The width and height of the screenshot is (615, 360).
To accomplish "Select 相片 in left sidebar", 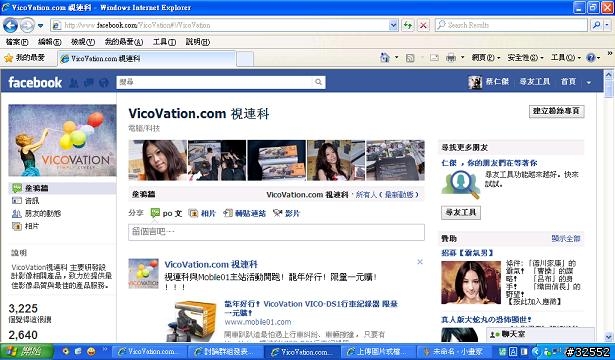I will [25, 226].
